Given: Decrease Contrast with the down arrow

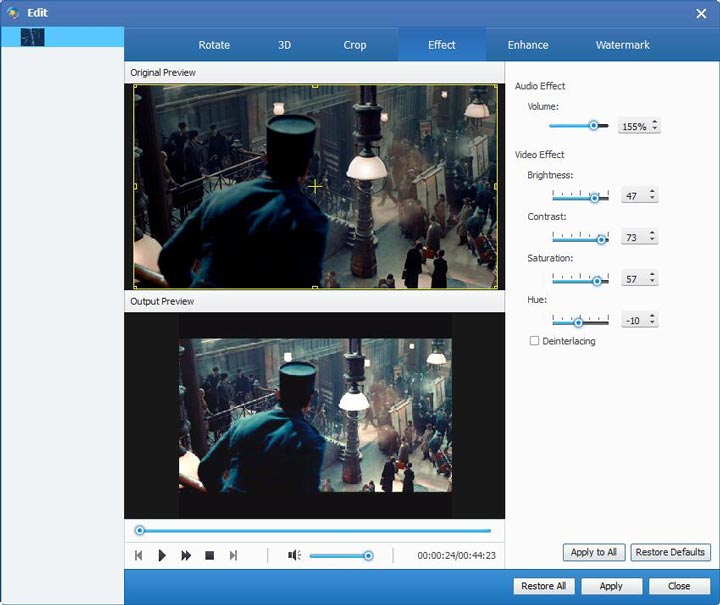Looking at the screenshot, I should (x=652, y=239).
